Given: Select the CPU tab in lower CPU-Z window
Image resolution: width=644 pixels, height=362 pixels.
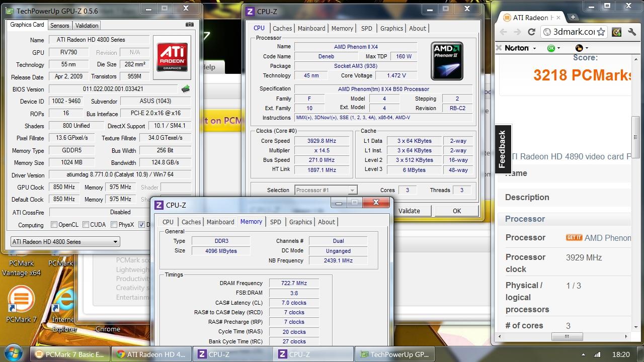Looking at the screenshot, I should [x=168, y=222].
